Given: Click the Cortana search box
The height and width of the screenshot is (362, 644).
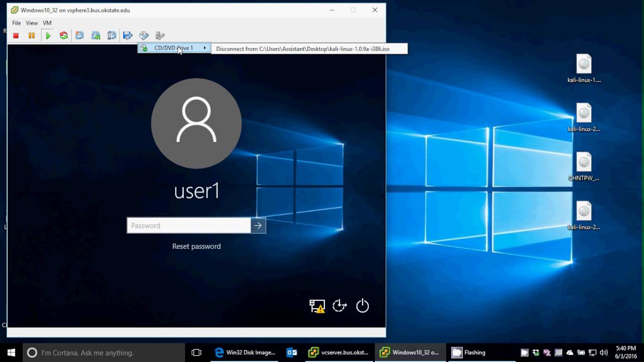Looking at the screenshot, I should pyautogui.click(x=104, y=352).
